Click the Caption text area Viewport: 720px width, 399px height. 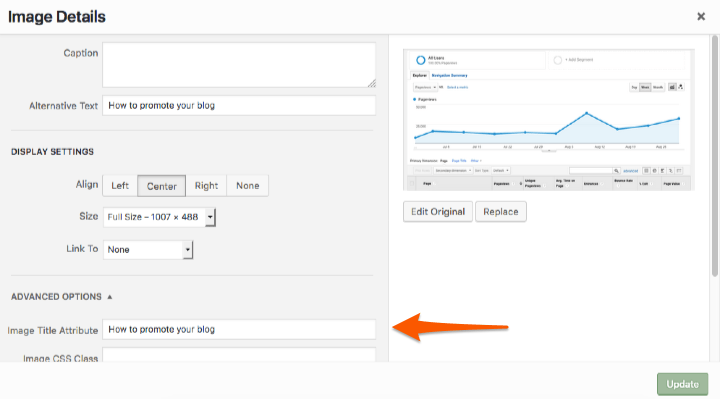point(239,65)
